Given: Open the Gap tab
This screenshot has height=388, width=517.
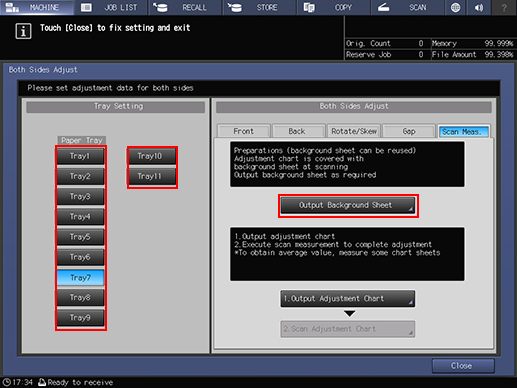Looking at the screenshot, I should (409, 131).
